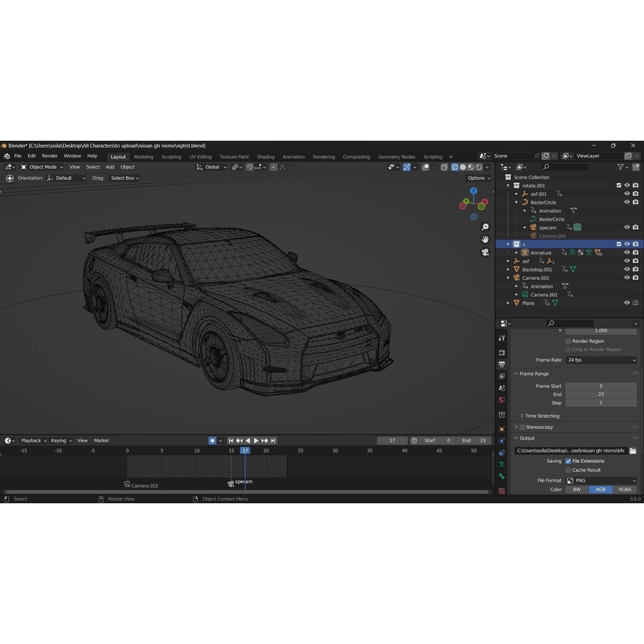Image resolution: width=644 pixels, height=644 pixels.
Task: Switch to material preview shading
Action: pyautogui.click(x=471, y=167)
